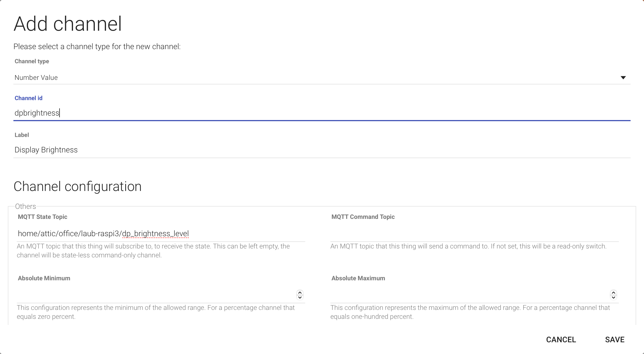Click the Others group legend
Image resolution: width=644 pixels, height=354 pixels.
[25, 206]
